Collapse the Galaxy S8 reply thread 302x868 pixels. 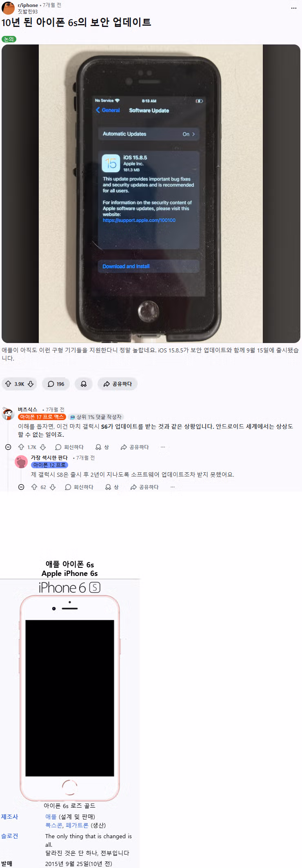pyautogui.click(x=21, y=487)
